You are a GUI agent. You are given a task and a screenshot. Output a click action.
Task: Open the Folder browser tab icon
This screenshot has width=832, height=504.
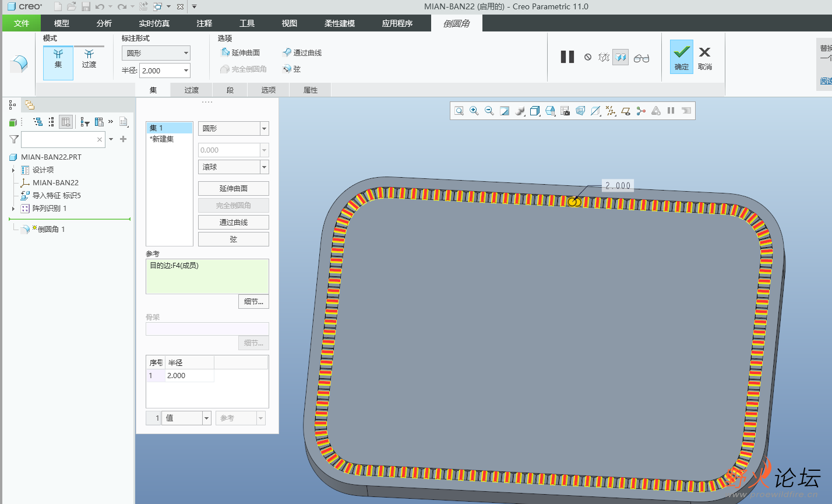(x=29, y=105)
